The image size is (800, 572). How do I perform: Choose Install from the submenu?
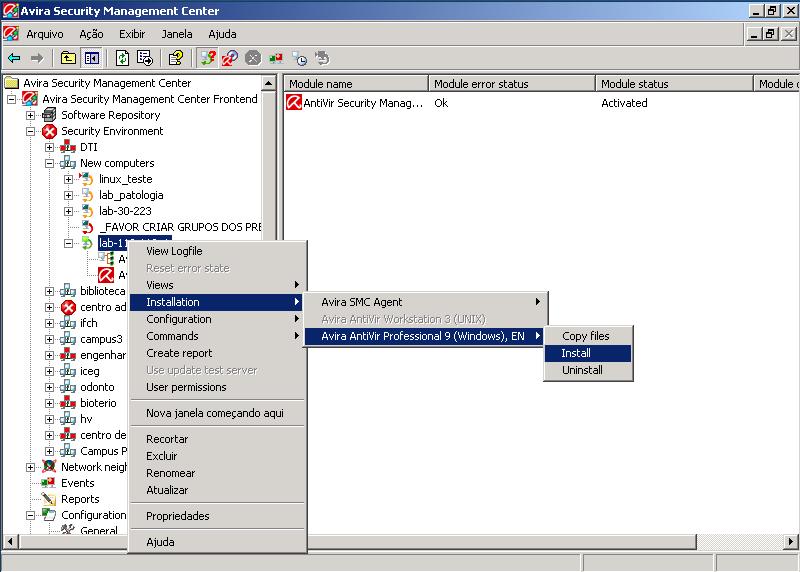pyautogui.click(x=588, y=353)
